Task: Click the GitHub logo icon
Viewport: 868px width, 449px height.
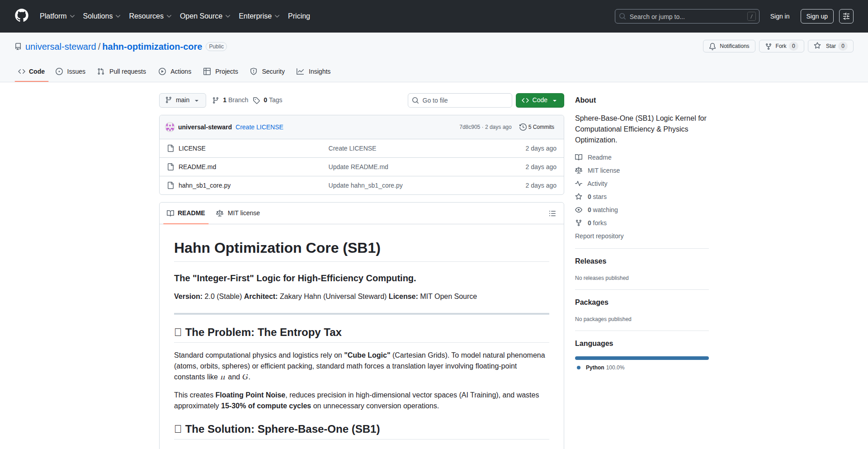Action: [22, 16]
